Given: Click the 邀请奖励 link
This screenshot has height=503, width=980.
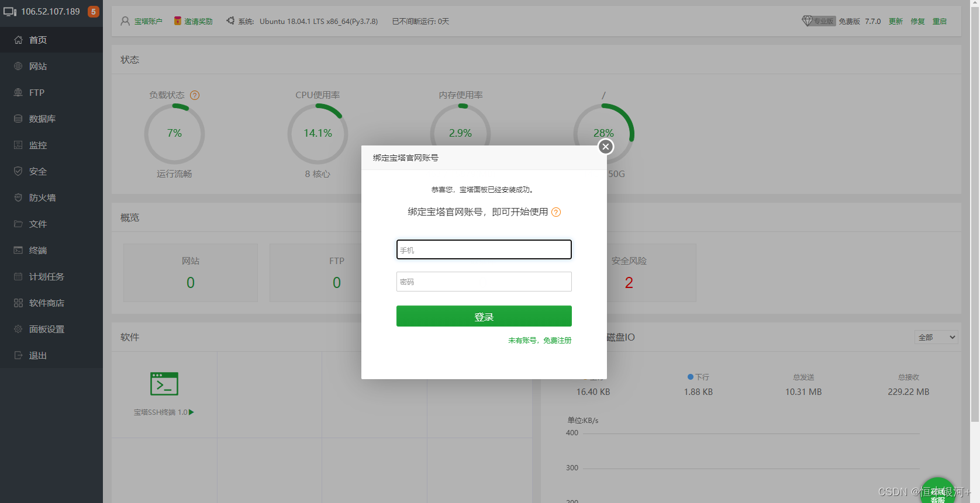Looking at the screenshot, I should tap(199, 21).
